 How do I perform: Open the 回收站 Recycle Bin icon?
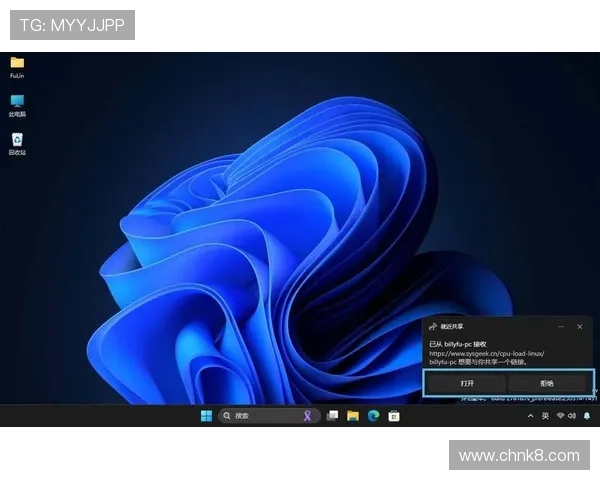(x=17, y=141)
